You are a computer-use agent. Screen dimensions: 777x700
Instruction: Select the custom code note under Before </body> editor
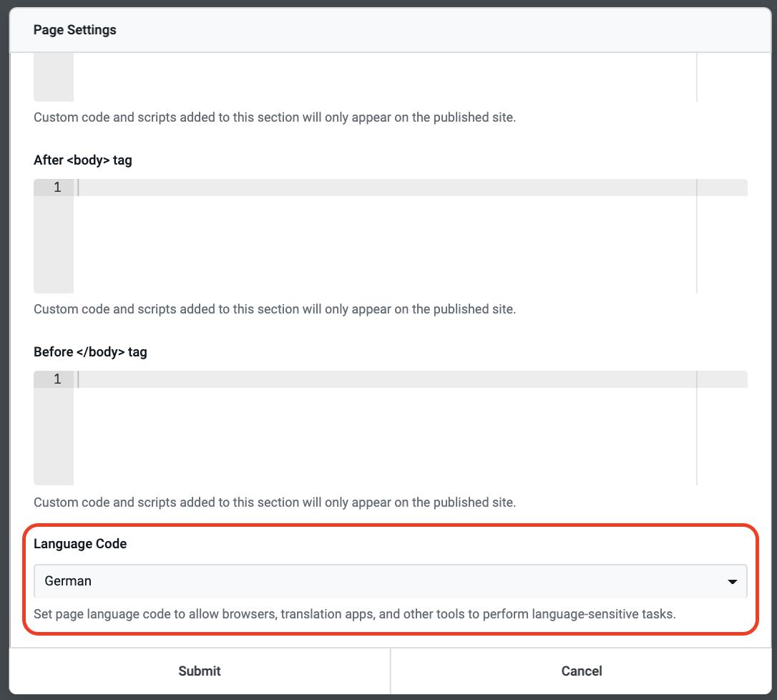coord(275,502)
